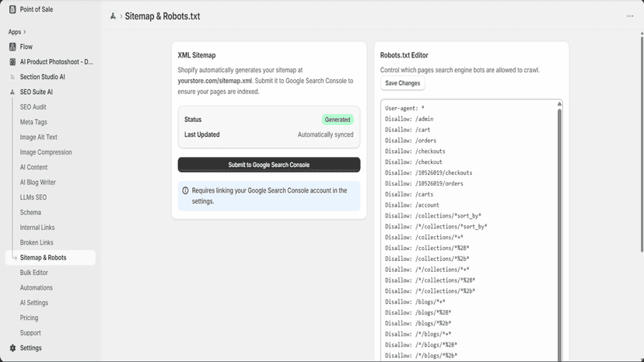Click the app logo icon in breadcrumb

113,16
